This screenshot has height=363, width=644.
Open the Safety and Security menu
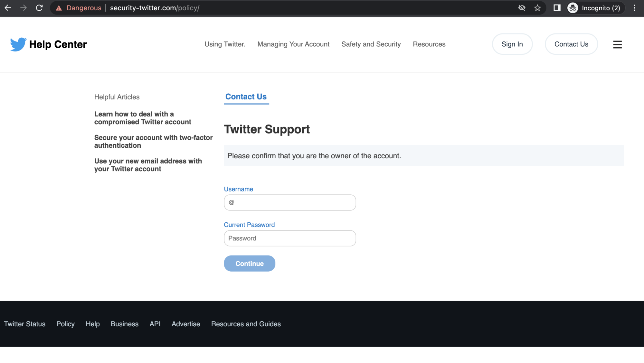(371, 44)
